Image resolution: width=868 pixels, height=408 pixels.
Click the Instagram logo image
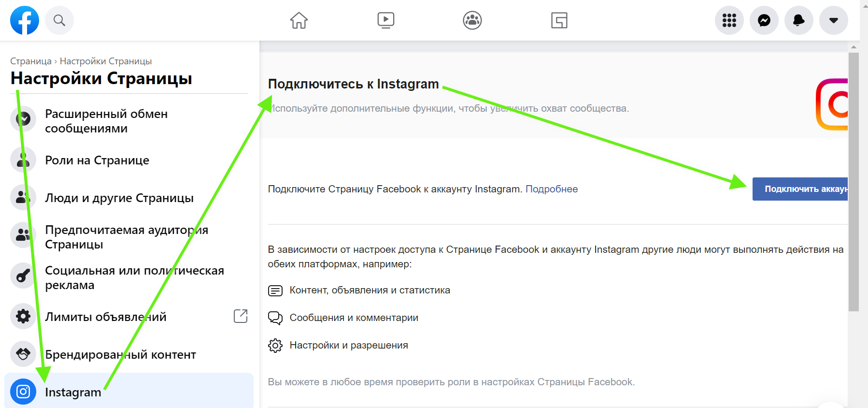[832, 104]
